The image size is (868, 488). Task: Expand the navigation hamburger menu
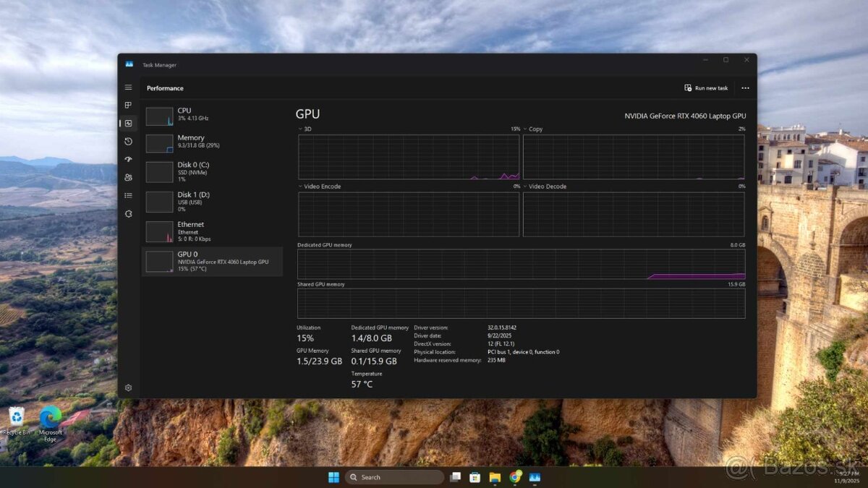tap(128, 87)
